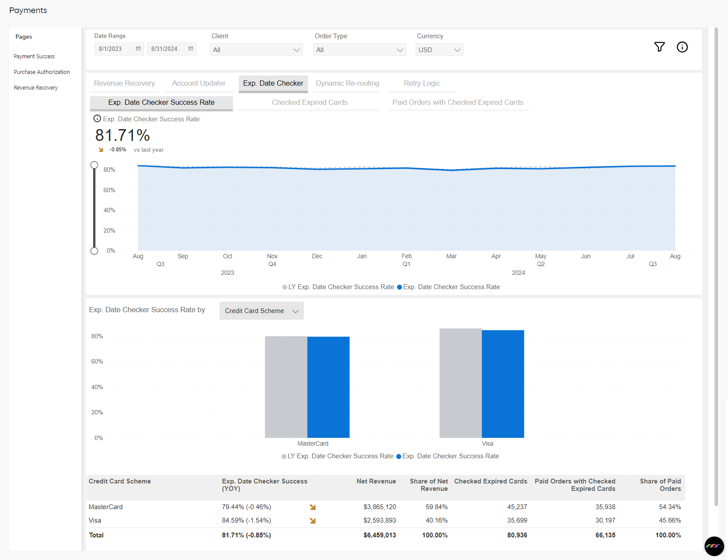Sort by Checked Expired Cards column header

click(x=491, y=481)
